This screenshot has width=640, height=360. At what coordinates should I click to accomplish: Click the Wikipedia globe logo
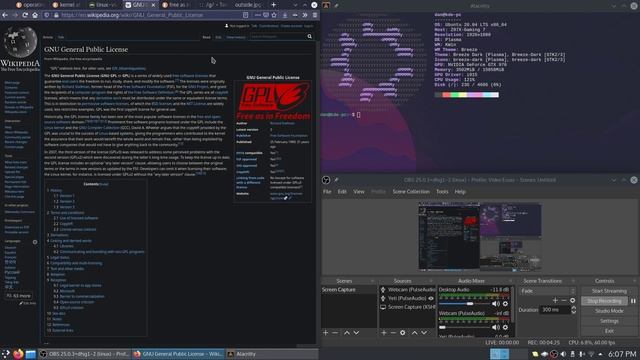[20, 42]
